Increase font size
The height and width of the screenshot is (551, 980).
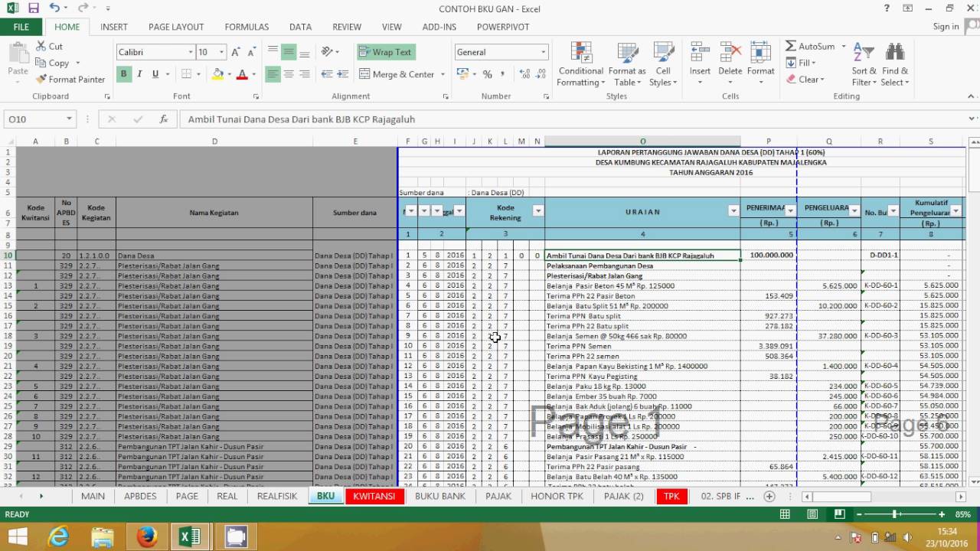(x=236, y=52)
